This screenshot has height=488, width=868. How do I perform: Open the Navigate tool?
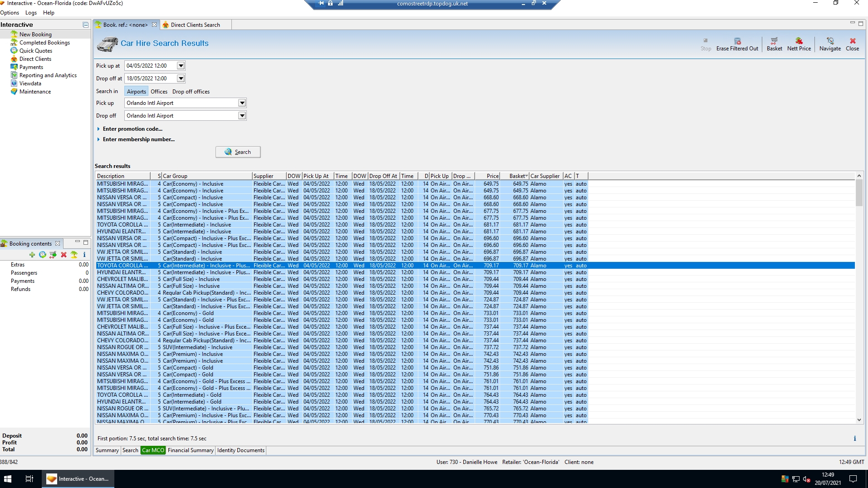point(830,44)
